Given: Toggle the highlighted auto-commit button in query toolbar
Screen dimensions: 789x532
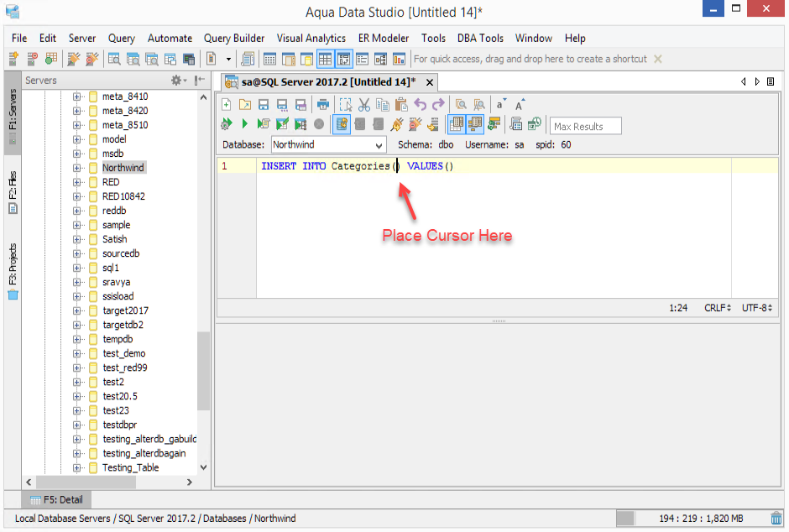Looking at the screenshot, I should 342,124.
